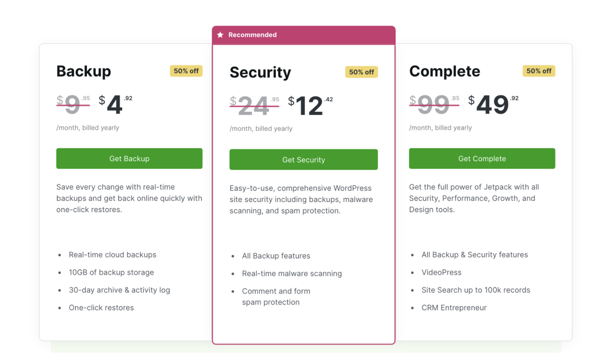Click the Get Security button
The height and width of the screenshot is (364, 603).
(304, 160)
